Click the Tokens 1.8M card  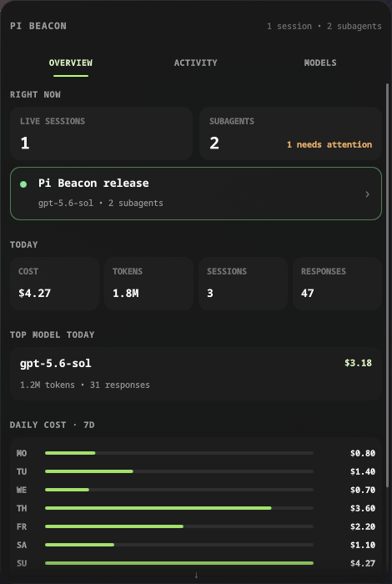coord(148,284)
